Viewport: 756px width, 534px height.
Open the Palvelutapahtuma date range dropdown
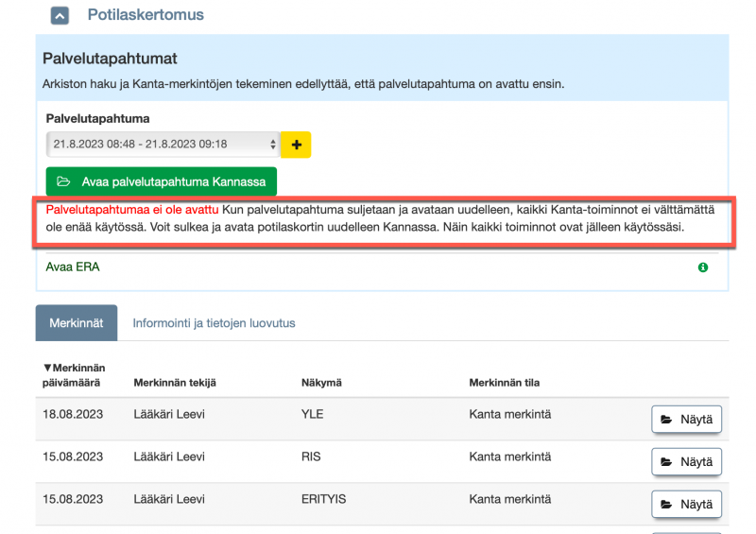[x=162, y=145]
